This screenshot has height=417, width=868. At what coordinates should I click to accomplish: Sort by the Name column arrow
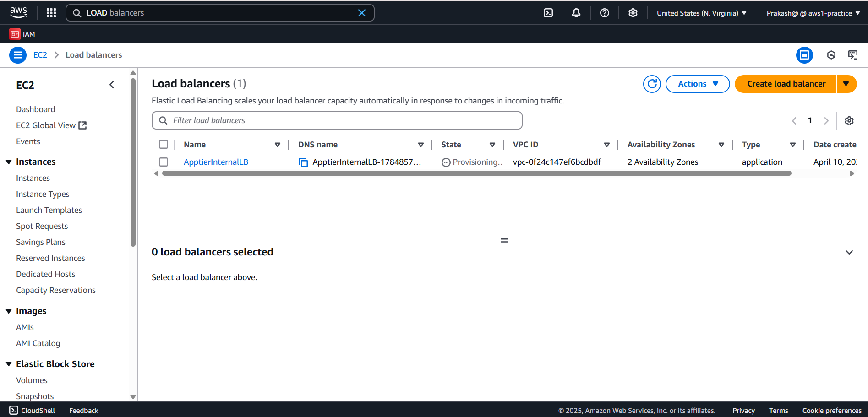tap(278, 145)
